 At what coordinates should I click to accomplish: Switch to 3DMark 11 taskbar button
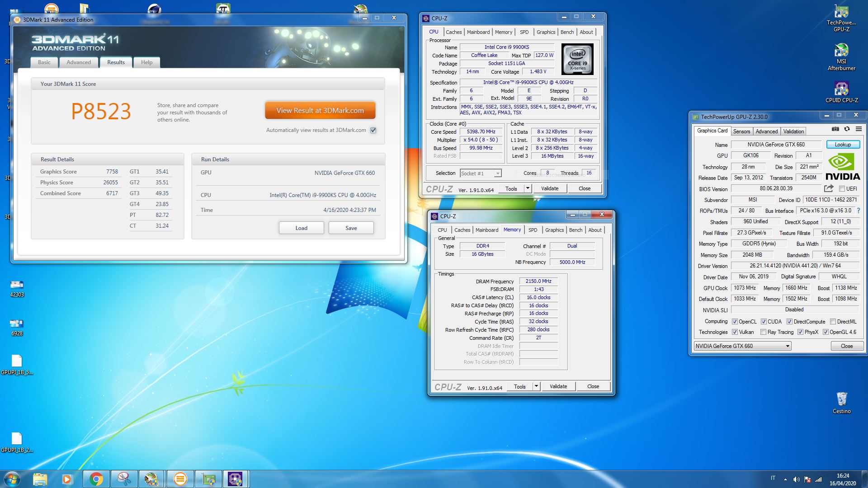click(x=180, y=479)
